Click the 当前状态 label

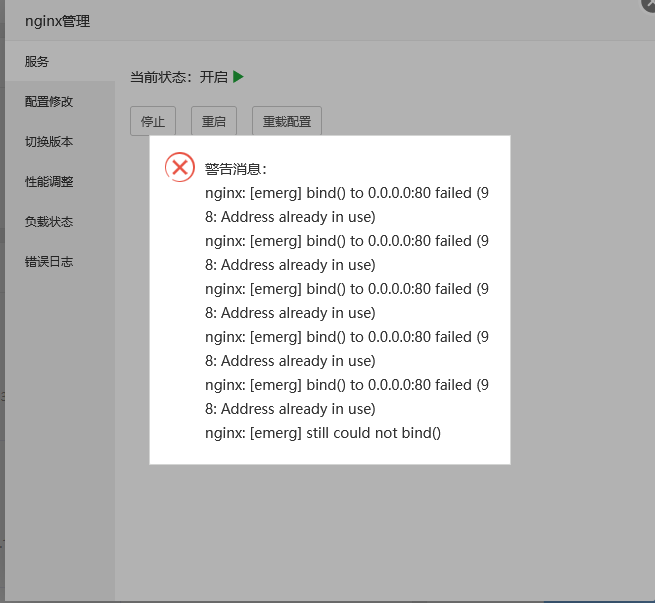161,77
